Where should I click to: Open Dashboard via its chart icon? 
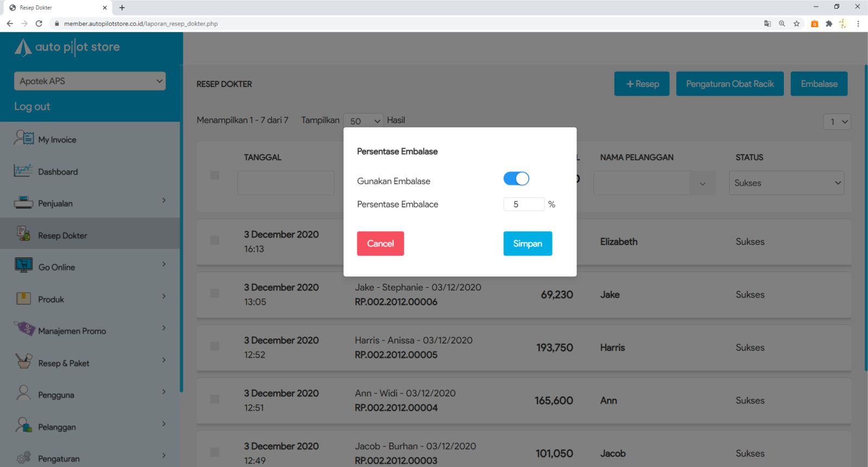tap(23, 171)
